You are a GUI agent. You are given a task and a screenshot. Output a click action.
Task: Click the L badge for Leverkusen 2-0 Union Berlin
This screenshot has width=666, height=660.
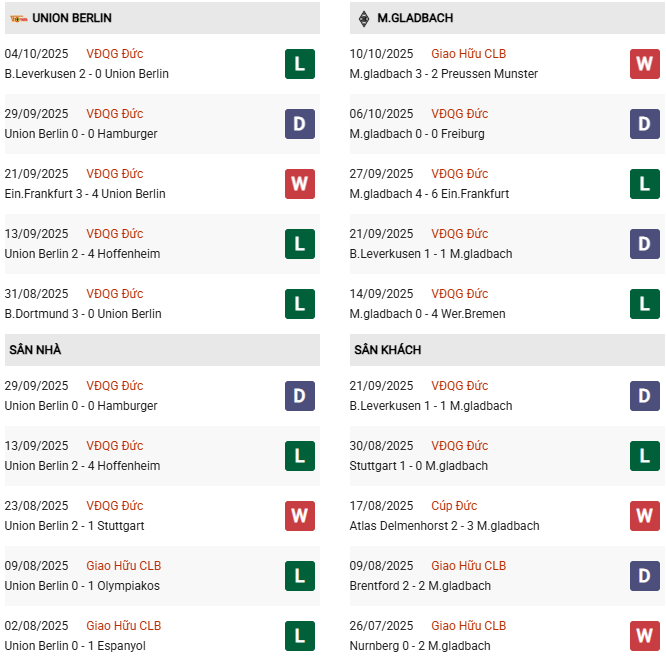[x=299, y=64]
